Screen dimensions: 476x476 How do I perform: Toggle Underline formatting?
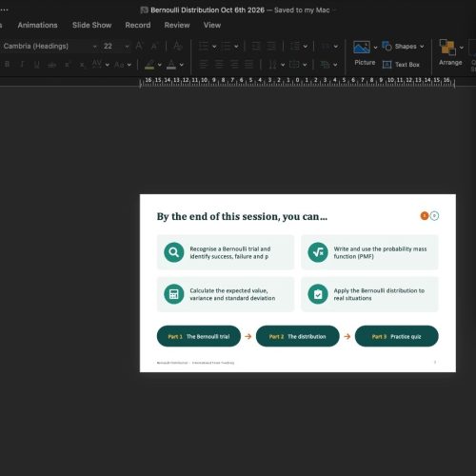[x=37, y=65]
